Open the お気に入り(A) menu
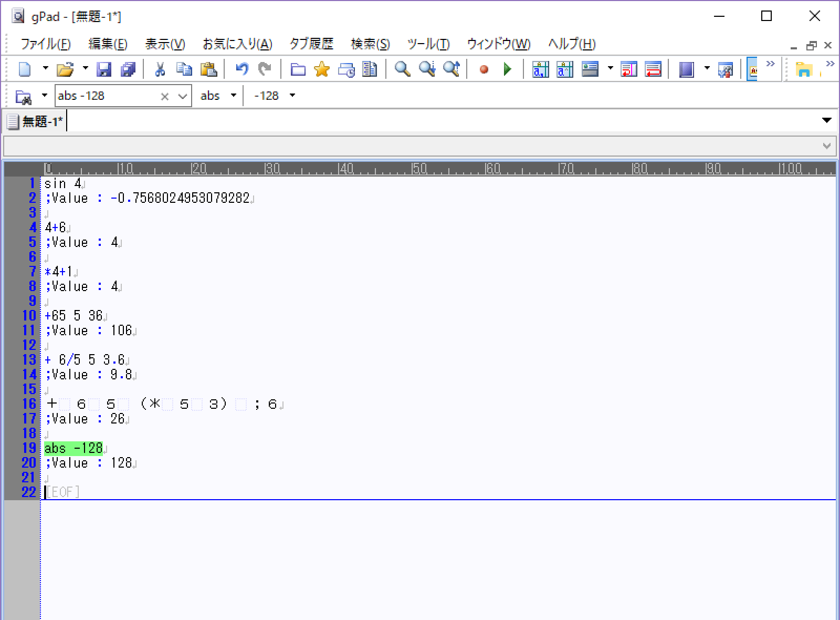840x620 pixels. pos(237,44)
